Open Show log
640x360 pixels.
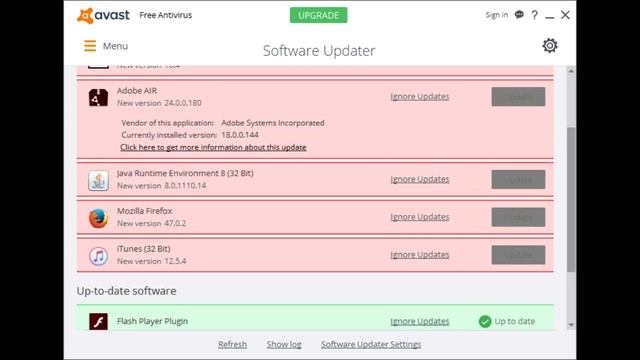(284, 344)
